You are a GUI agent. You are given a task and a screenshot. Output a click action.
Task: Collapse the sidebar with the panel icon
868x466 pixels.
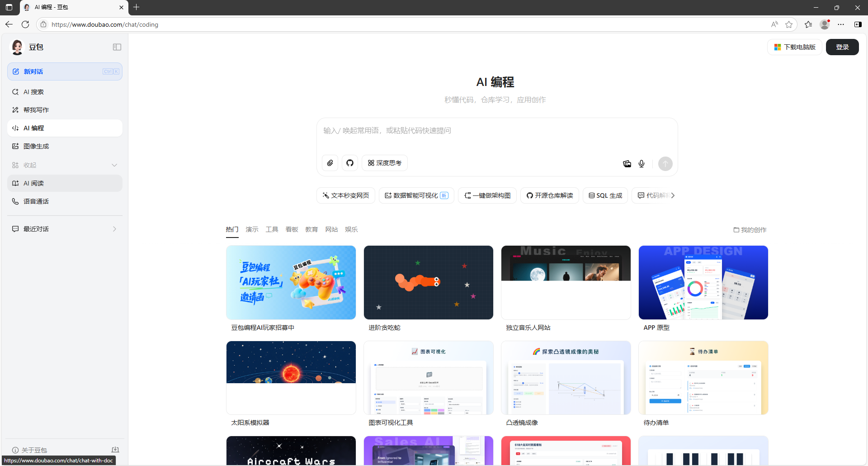point(117,47)
